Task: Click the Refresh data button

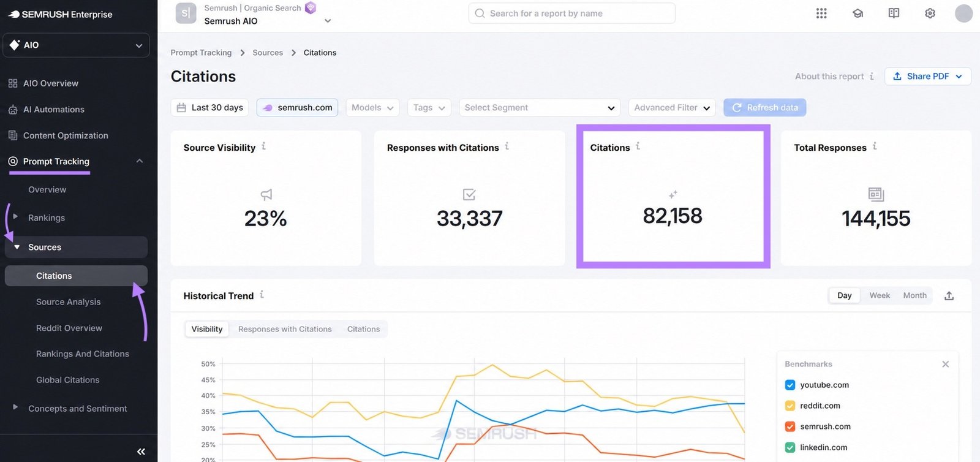Action: coord(764,107)
